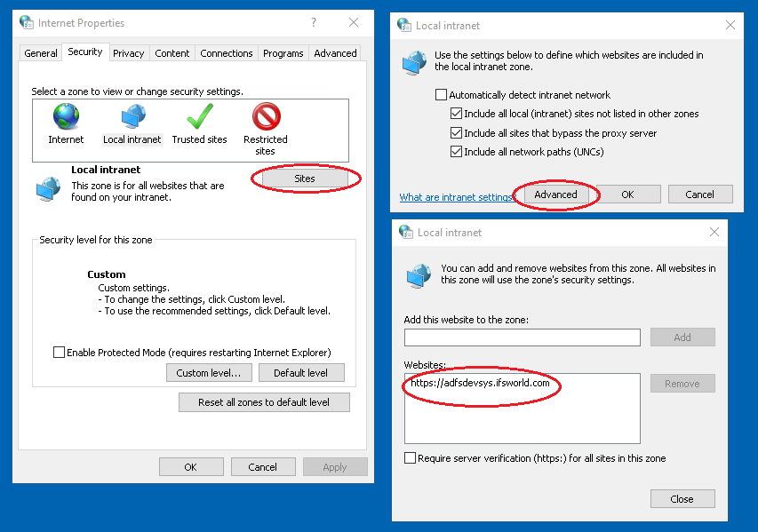Click the Advanced button in Local intranet

click(555, 195)
